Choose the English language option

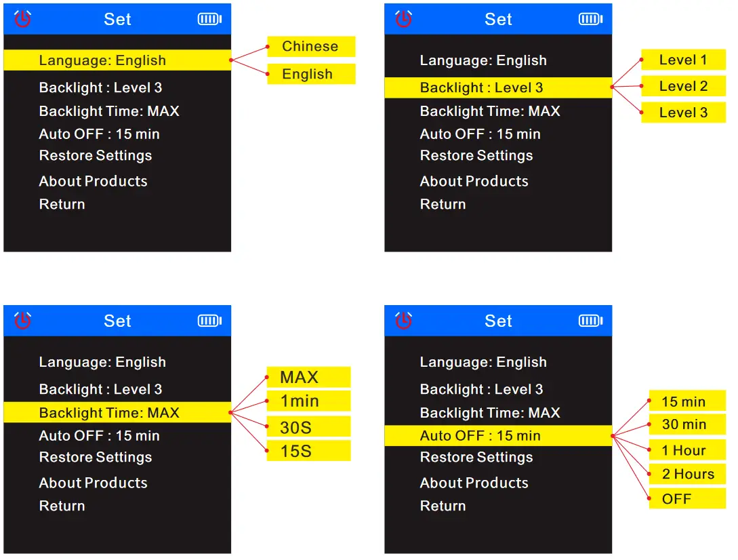click(311, 74)
